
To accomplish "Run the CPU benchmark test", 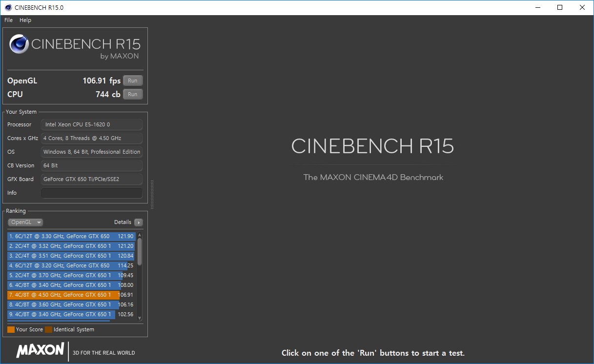I will coord(133,94).
